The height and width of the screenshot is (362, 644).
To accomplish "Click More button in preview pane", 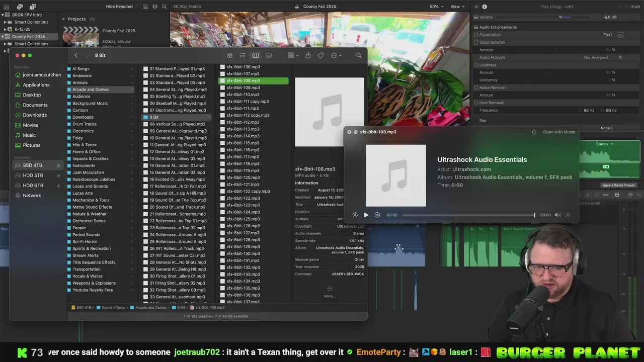I will tap(330, 291).
